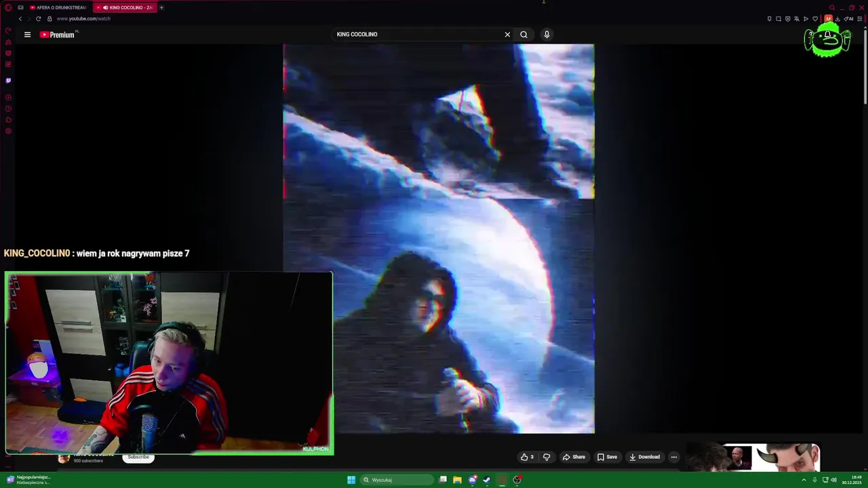Open a new browser tab
Viewport: 868px width, 488px height.
tap(161, 7)
